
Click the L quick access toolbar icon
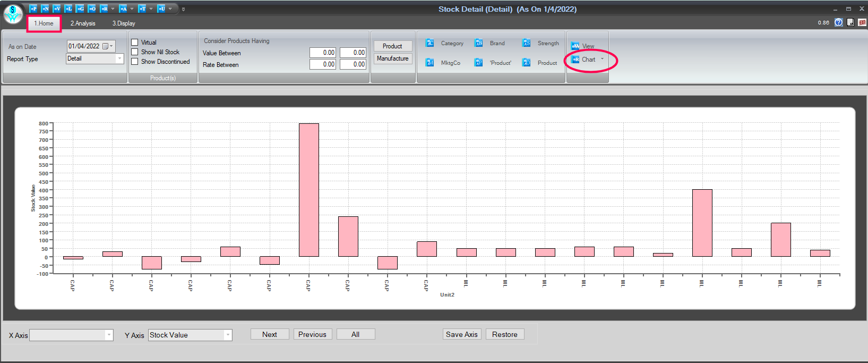pos(68,9)
